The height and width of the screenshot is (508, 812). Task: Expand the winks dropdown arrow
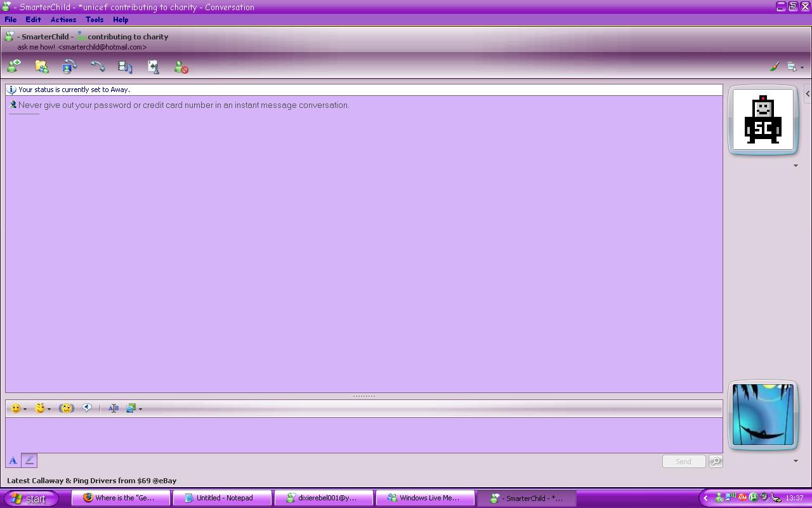[49, 409]
